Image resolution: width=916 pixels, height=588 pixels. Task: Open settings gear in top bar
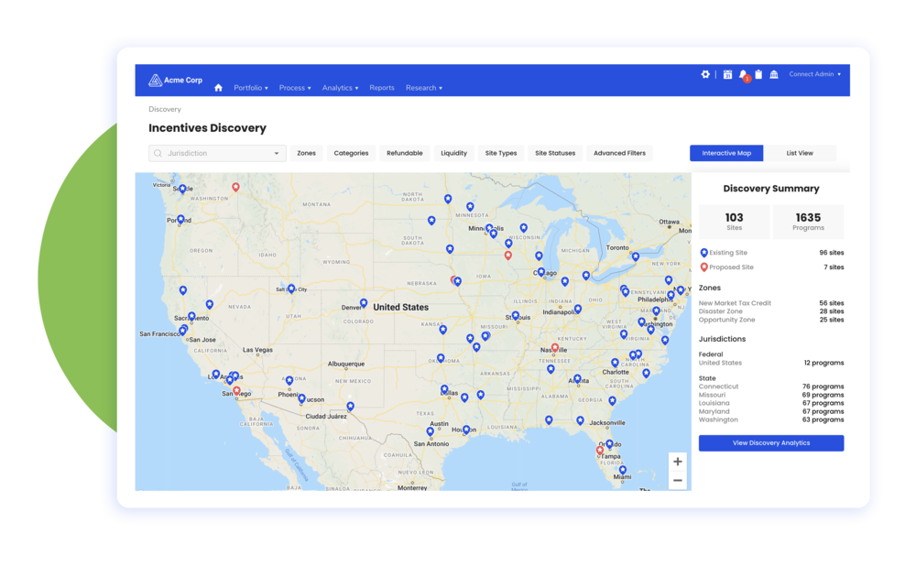pyautogui.click(x=705, y=74)
